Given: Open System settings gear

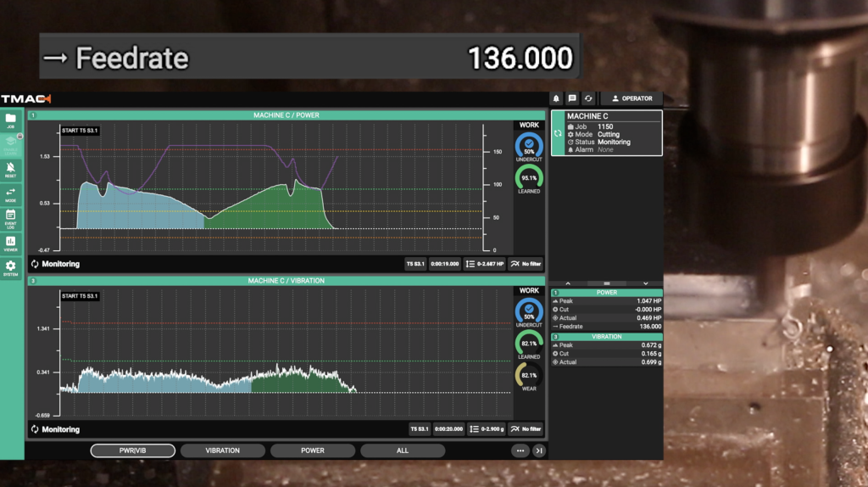Looking at the screenshot, I should (x=11, y=268).
